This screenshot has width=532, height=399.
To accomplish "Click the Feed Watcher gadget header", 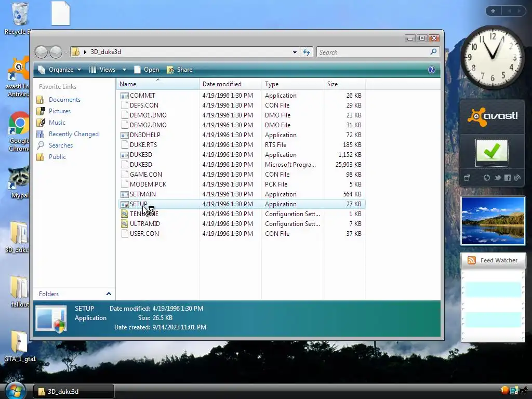I will (x=493, y=260).
